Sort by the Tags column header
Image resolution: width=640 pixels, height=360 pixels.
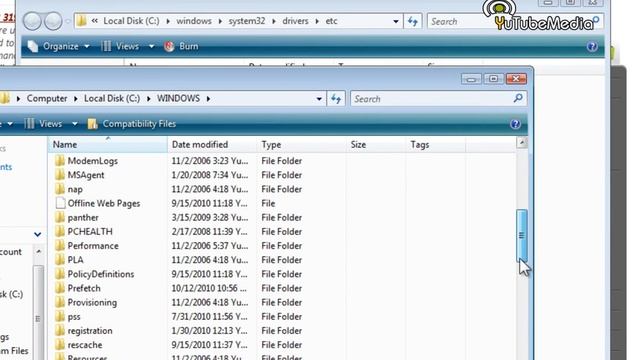tap(436, 145)
